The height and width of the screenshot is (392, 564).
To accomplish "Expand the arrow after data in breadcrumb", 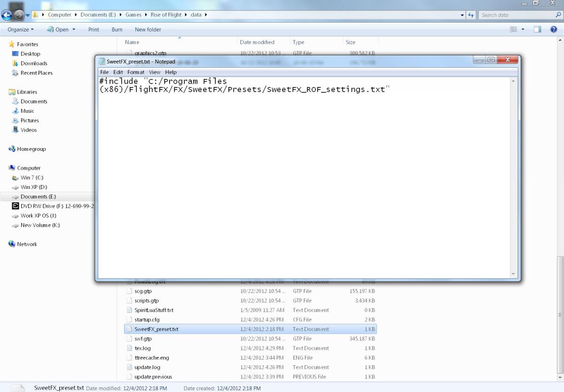I will tap(206, 15).
